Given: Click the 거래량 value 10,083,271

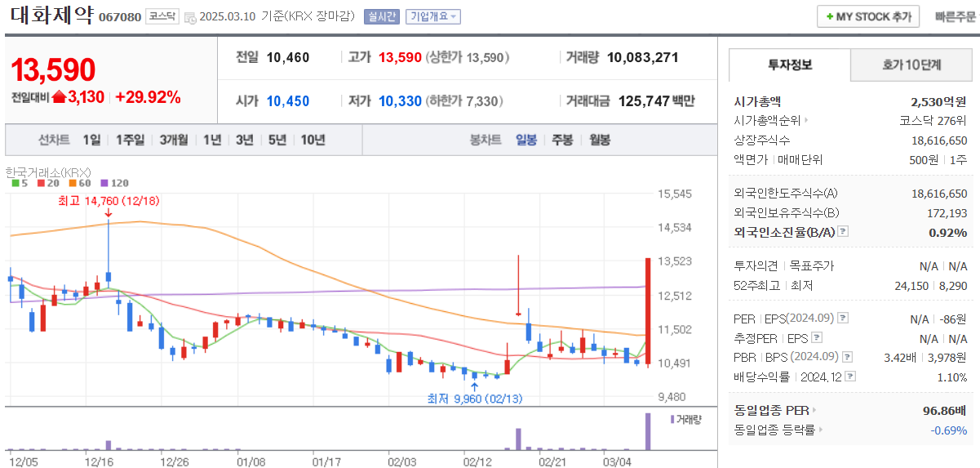Looking at the screenshot, I should coord(643,57).
